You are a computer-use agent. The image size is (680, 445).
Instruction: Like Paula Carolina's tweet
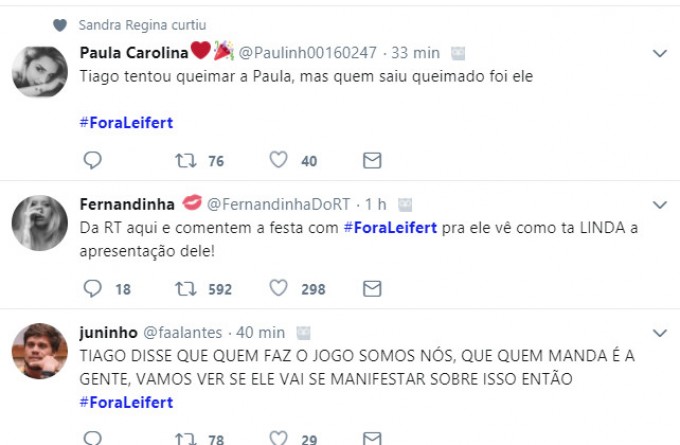(x=279, y=161)
